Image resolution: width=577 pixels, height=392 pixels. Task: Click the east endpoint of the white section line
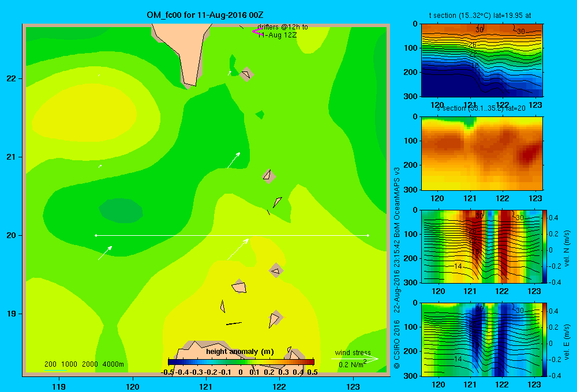click(368, 235)
